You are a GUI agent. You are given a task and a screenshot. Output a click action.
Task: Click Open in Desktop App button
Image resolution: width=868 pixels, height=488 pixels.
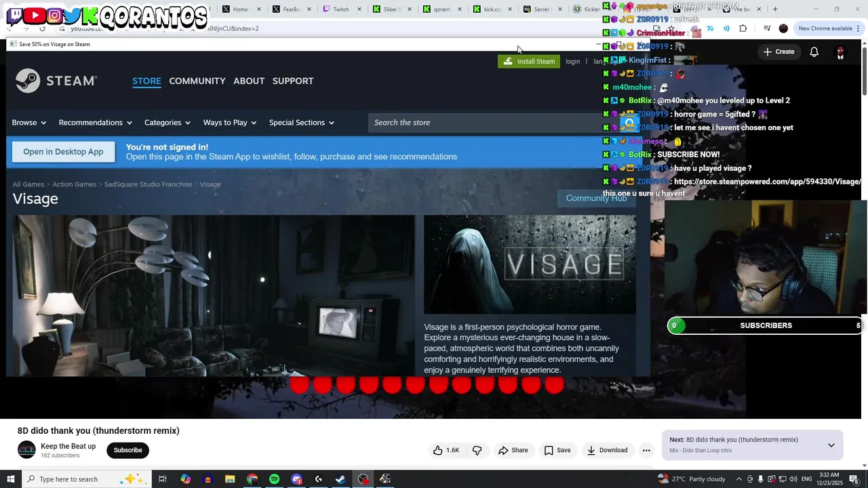(x=63, y=152)
